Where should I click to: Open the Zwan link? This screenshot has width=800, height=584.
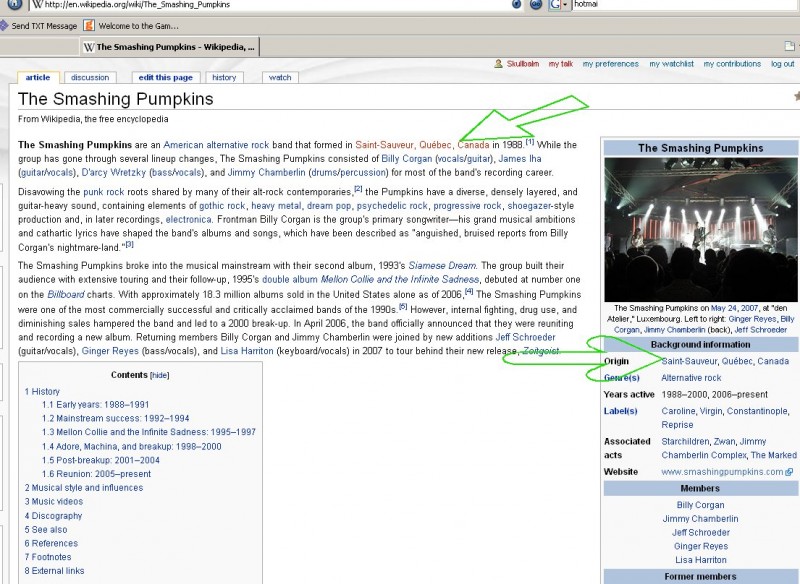(724, 442)
